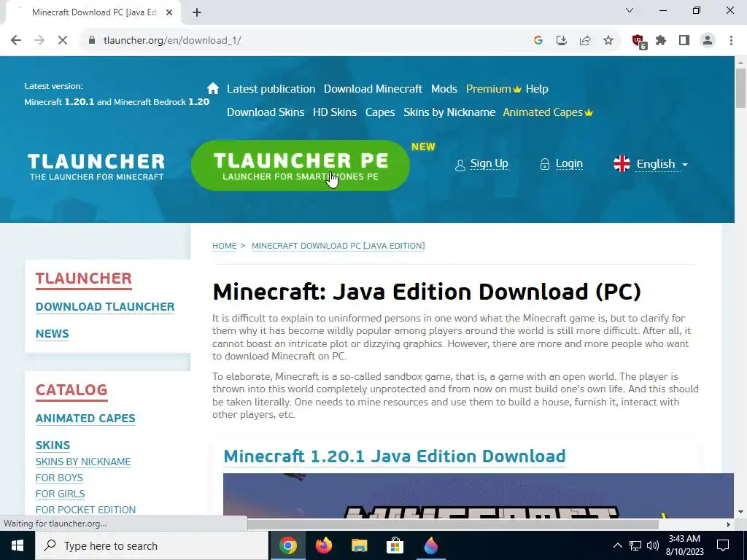Screen dimensions: 747x560
Task: Click the network icon in system tray
Action: [635, 545]
